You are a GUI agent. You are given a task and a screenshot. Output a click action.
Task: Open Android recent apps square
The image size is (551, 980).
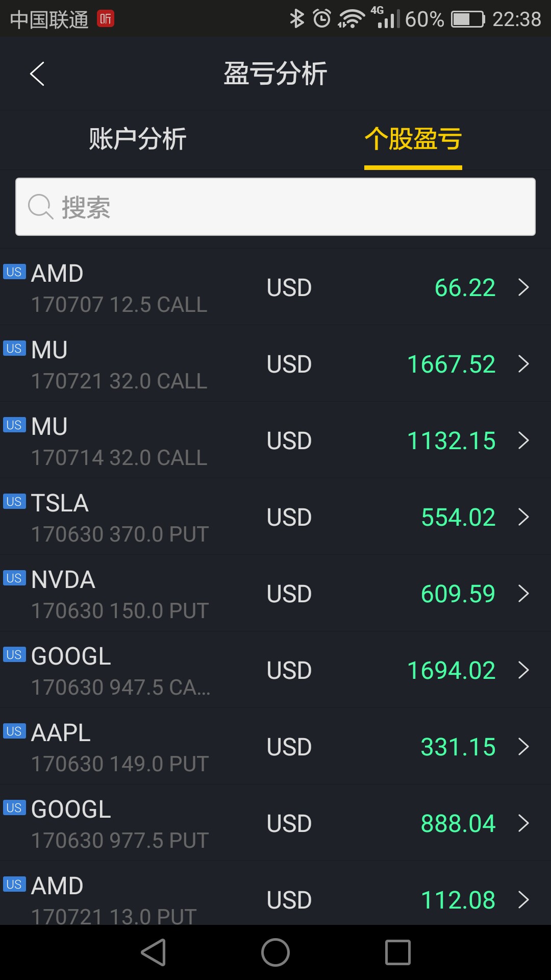(x=397, y=952)
